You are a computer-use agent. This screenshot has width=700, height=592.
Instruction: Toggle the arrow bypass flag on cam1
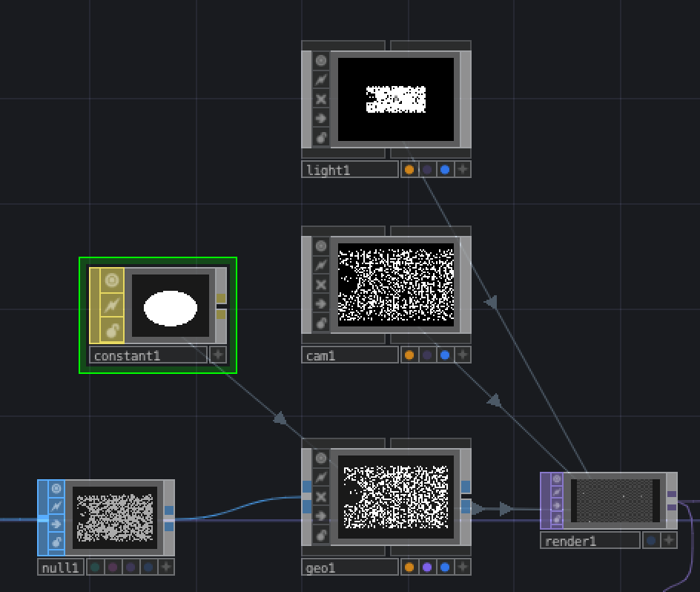321,304
